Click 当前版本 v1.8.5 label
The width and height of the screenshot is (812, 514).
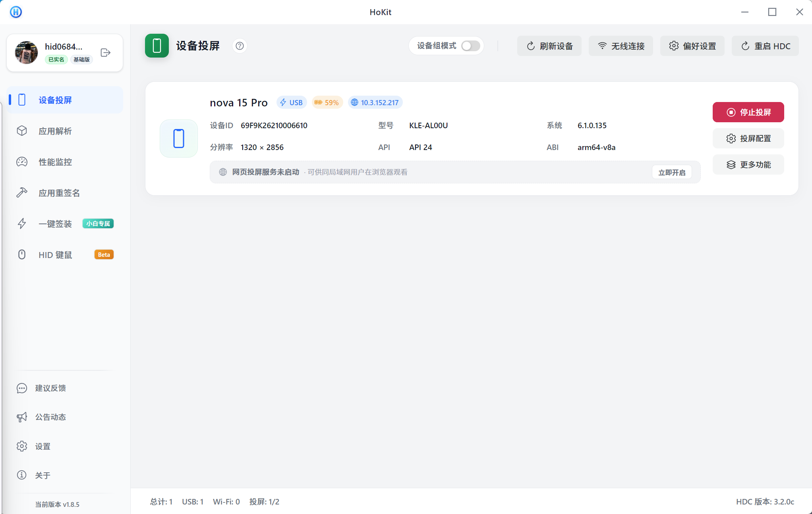57,504
